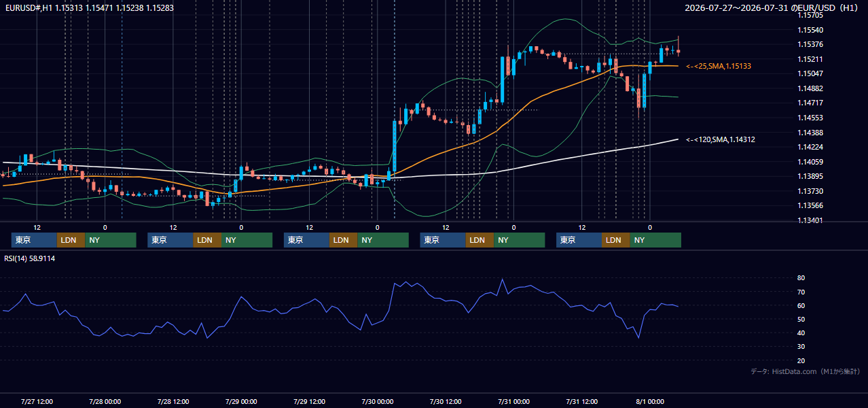Click the rightmost NY session block
868x408 pixels.
[x=655, y=240]
